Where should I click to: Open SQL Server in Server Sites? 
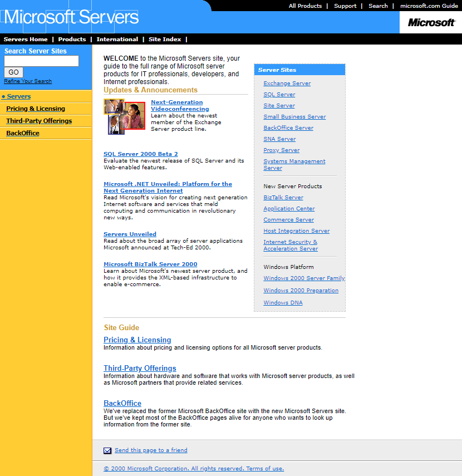click(x=279, y=95)
